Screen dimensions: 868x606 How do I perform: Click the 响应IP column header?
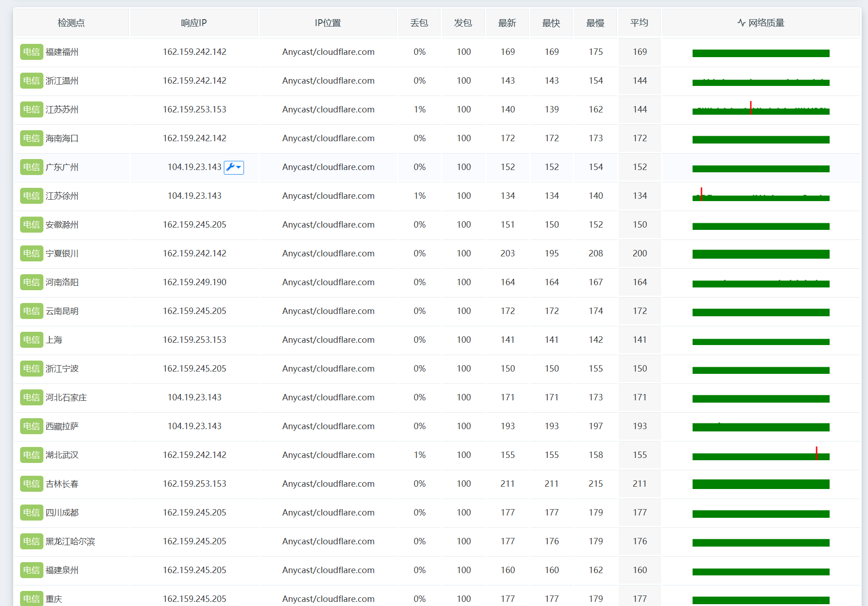tap(194, 23)
